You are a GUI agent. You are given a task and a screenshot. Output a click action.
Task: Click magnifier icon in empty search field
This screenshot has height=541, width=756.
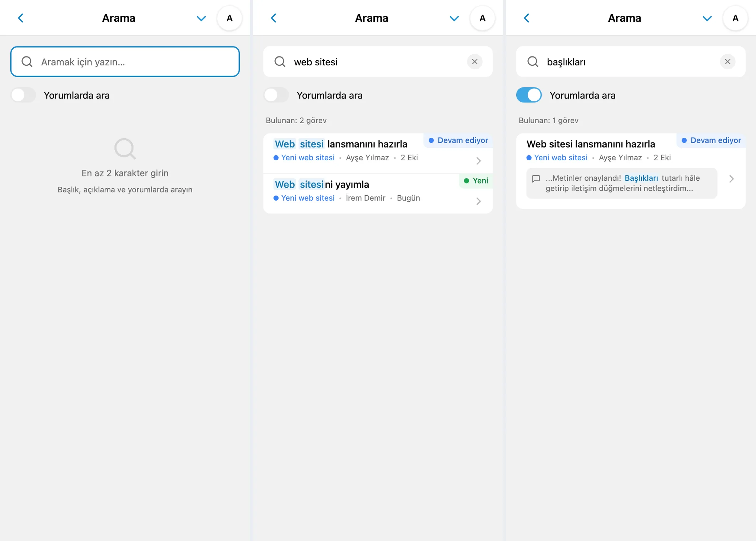tap(27, 62)
